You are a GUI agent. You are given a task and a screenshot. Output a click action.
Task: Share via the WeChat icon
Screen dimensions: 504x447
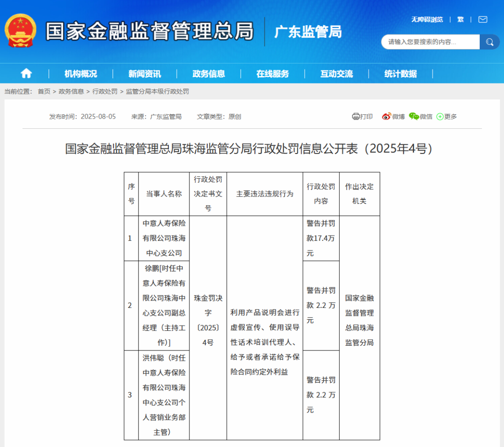(x=414, y=116)
